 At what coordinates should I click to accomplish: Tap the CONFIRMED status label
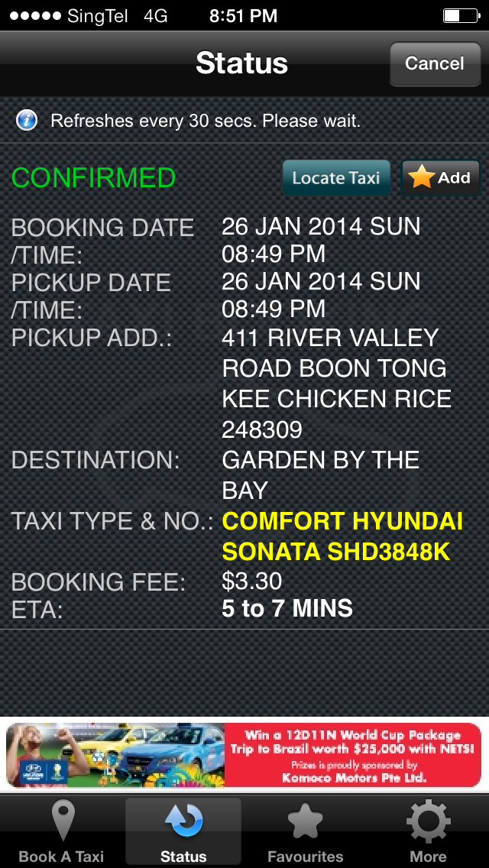click(93, 178)
